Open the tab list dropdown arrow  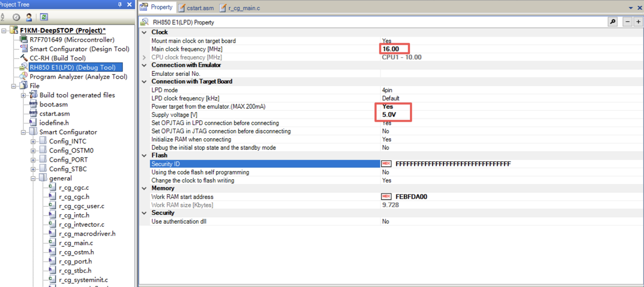631,8
